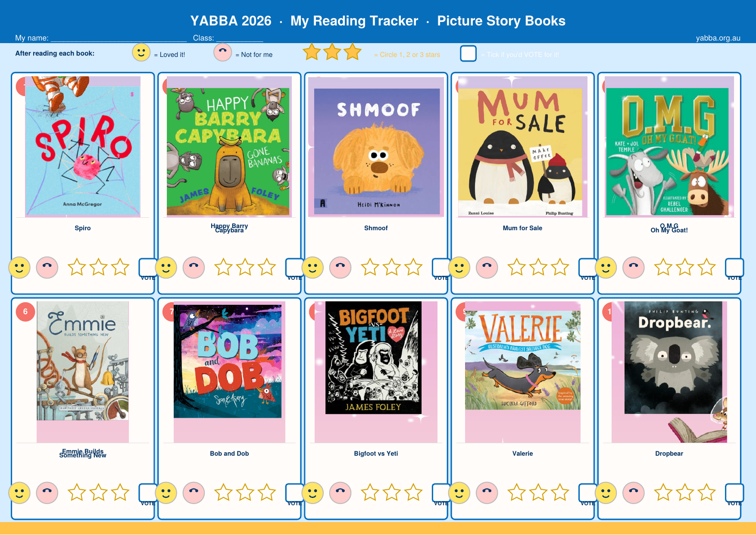The height and width of the screenshot is (535, 756).
Task: Click the happy face under Valerie
Action: click(x=459, y=493)
